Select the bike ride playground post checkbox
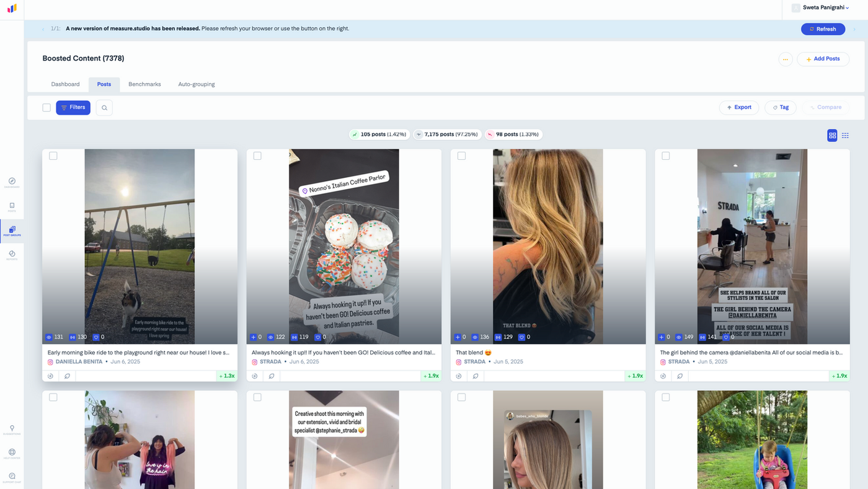The width and height of the screenshot is (868, 489). click(x=53, y=156)
